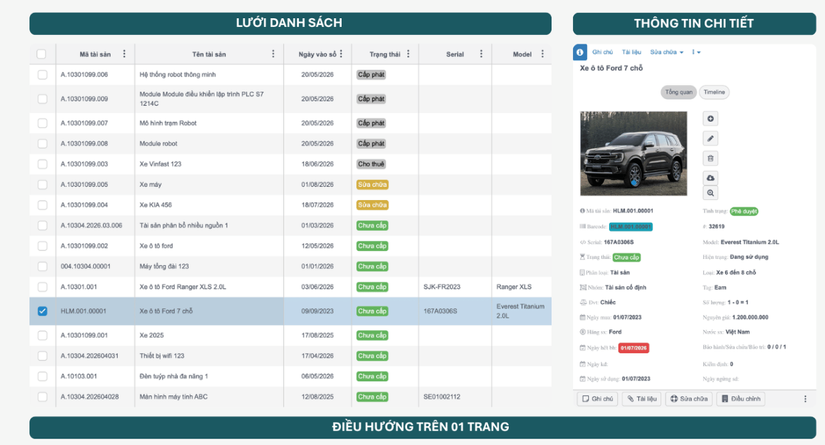
Task: Open Trạng thái column options menu
Action: [x=408, y=54]
